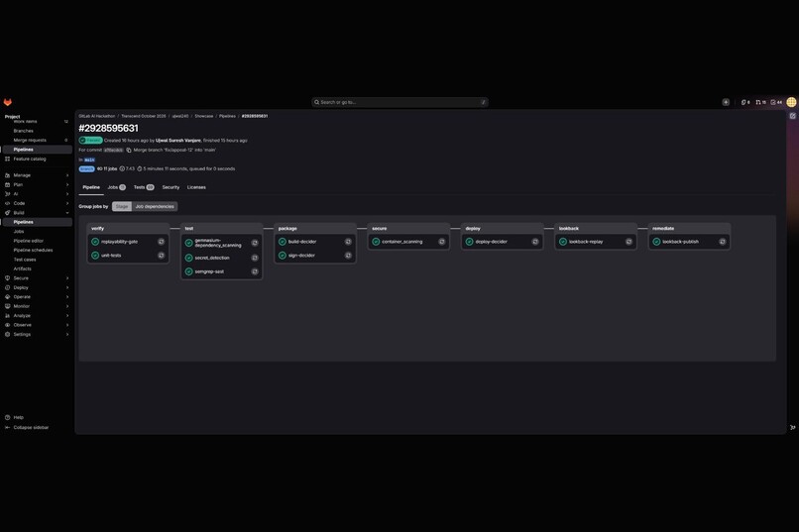Open Pipeline editor in the sidebar
This screenshot has width=799, height=532.
(x=36, y=241)
